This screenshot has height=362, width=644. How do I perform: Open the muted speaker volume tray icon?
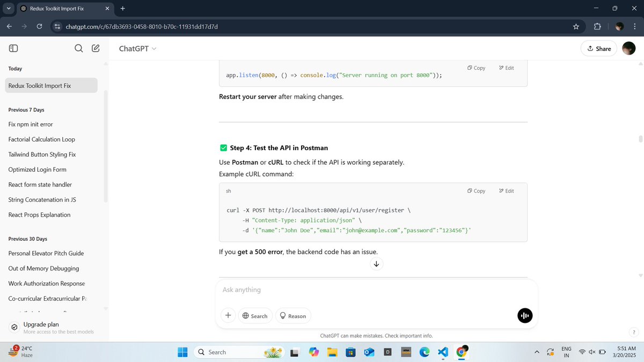pyautogui.click(x=592, y=352)
